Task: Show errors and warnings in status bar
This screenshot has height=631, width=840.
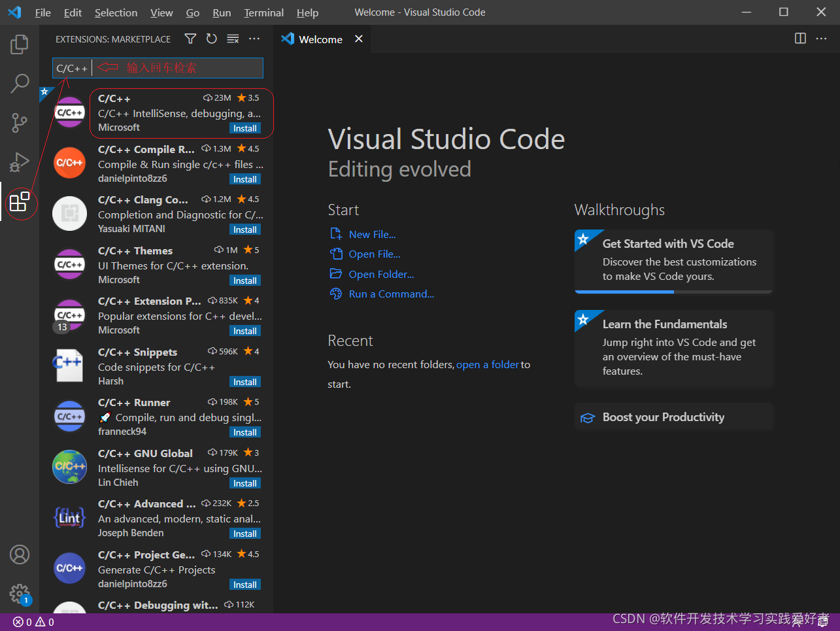Action: pyautogui.click(x=33, y=622)
